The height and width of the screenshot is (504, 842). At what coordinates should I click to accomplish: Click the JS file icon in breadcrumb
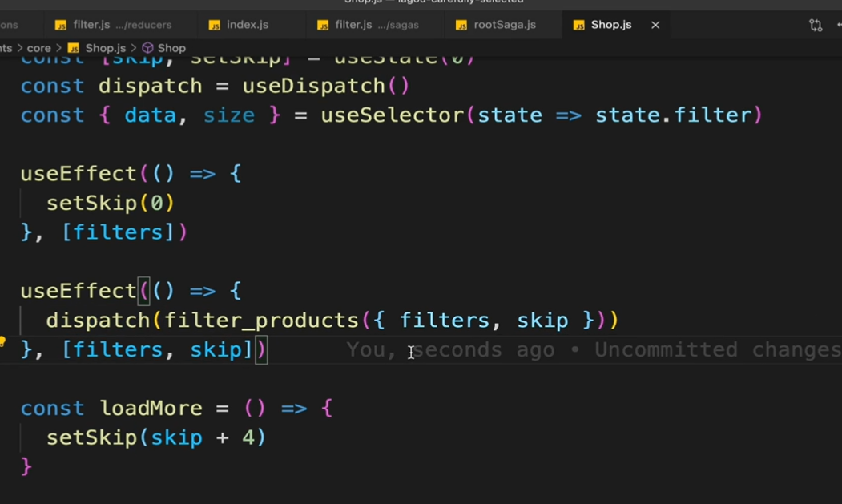click(x=74, y=48)
